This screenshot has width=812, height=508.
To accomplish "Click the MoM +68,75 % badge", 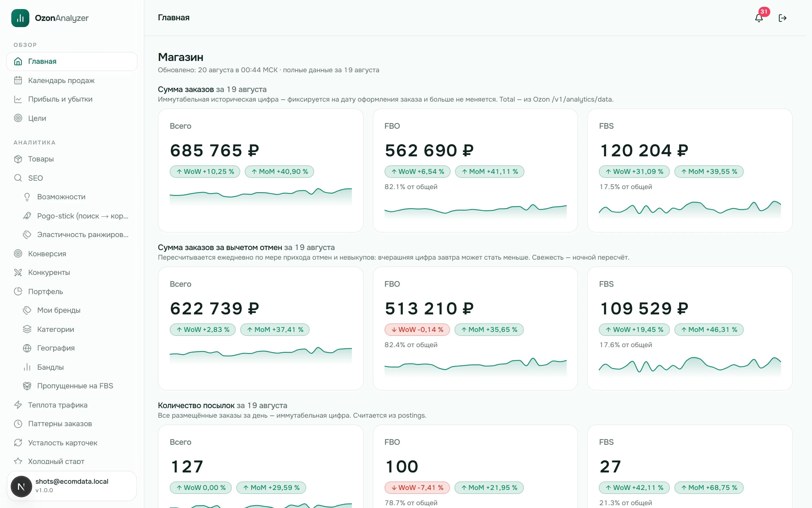I will coord(709,487).
